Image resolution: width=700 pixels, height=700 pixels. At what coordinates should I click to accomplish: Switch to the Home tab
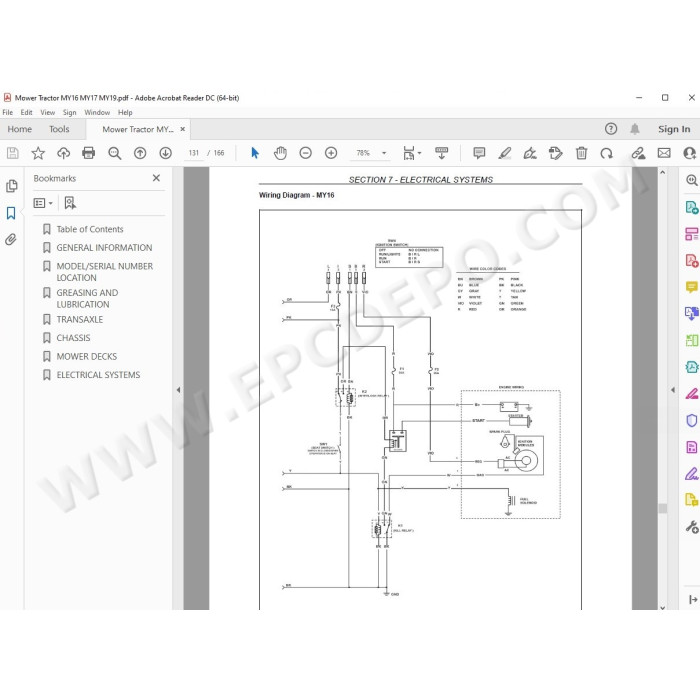[20, 129]
